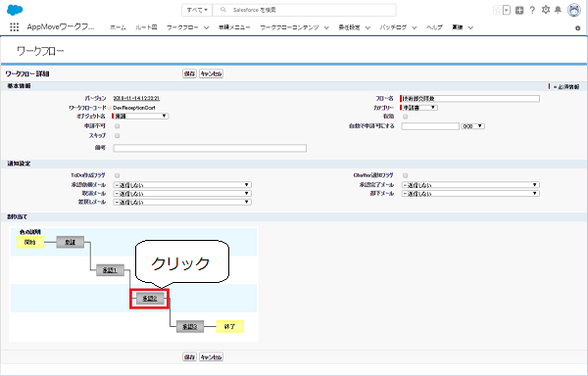The image size is (588, 376).
Task: Open the ヘルプ tab
Action: click(434, 27)
